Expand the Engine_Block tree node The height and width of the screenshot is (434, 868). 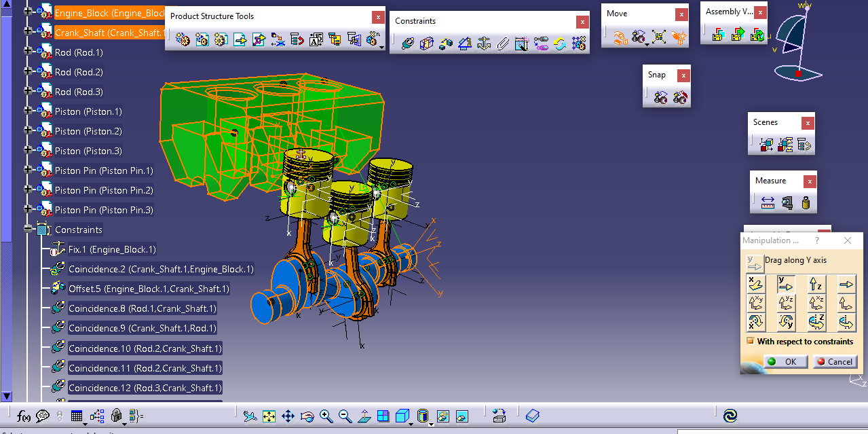click(x=28, y=12)
